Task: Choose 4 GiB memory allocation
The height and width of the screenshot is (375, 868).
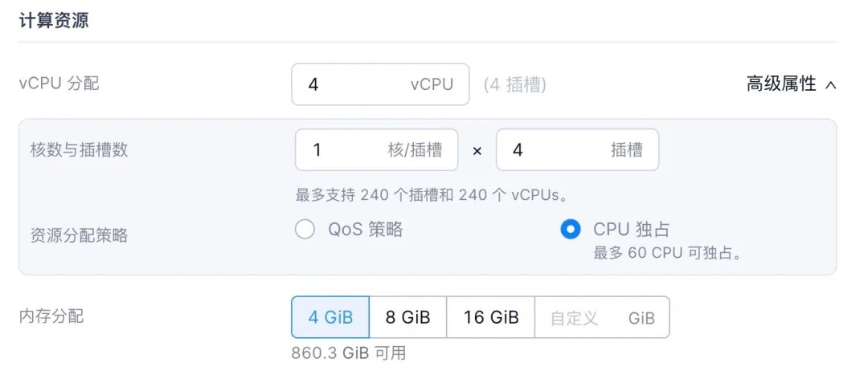Action: coord(330,317)
